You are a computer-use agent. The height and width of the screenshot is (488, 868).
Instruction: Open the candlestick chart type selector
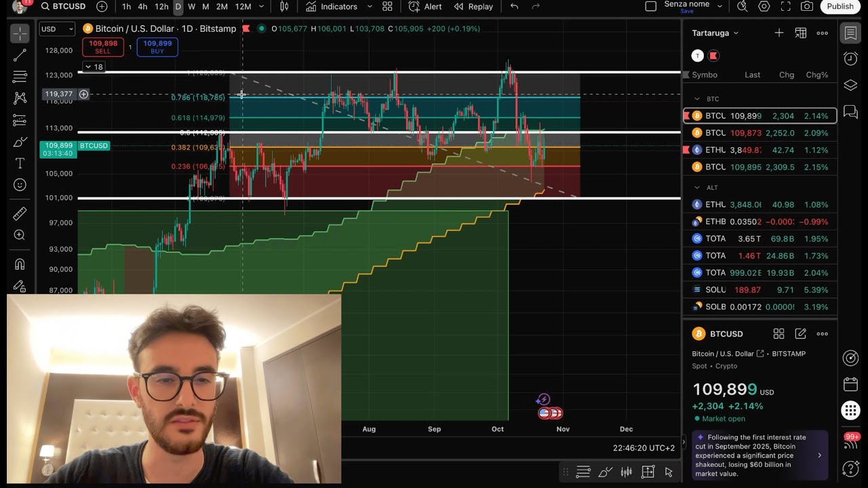(284, 7)
